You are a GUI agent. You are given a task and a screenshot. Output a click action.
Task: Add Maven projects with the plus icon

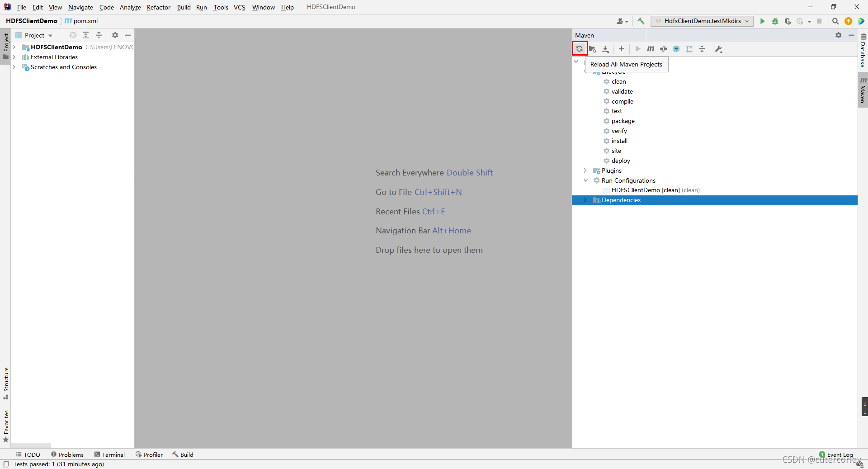[622, 49]
